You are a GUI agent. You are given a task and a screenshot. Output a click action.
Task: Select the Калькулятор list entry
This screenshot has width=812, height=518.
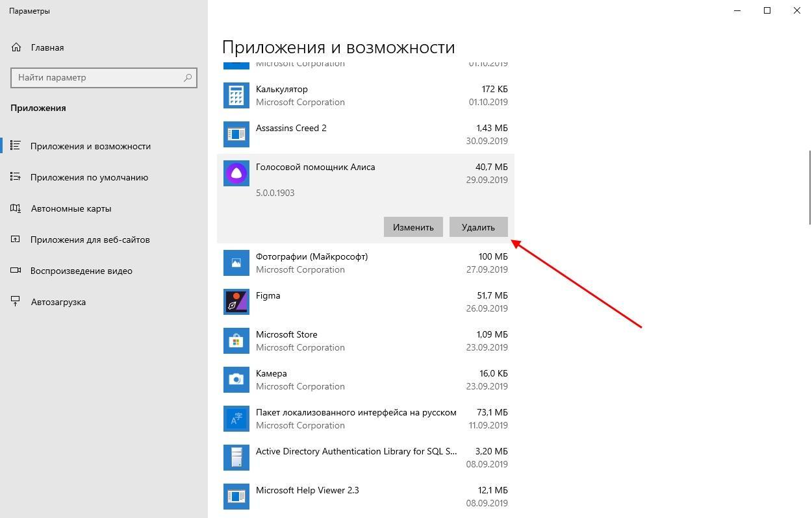click(366, 95)
